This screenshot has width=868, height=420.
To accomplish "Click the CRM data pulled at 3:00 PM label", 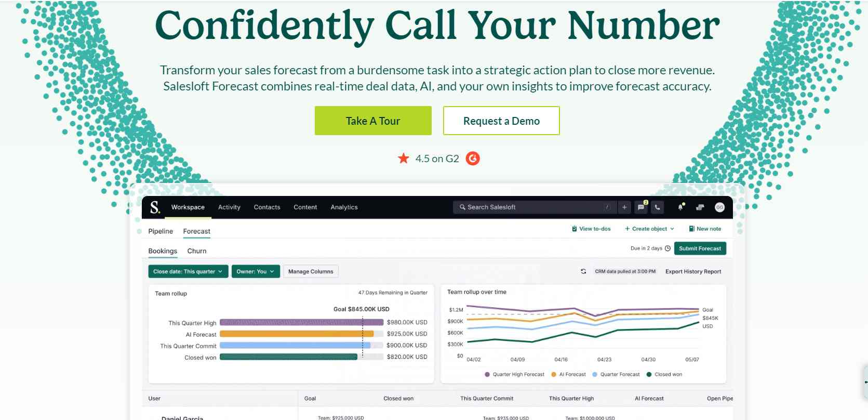I will [x=625, y=271].
